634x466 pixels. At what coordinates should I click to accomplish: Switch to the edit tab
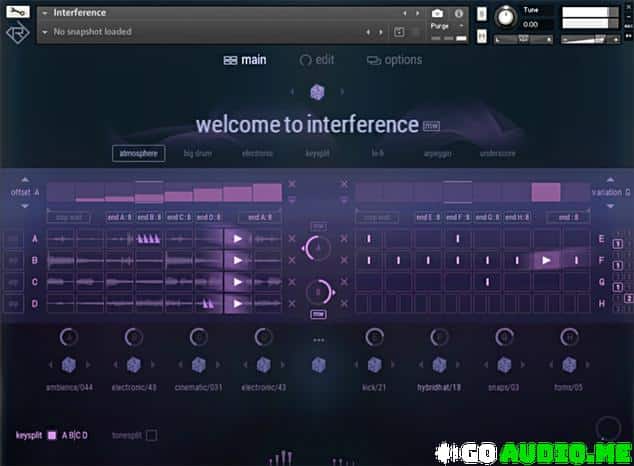[317, 60]
